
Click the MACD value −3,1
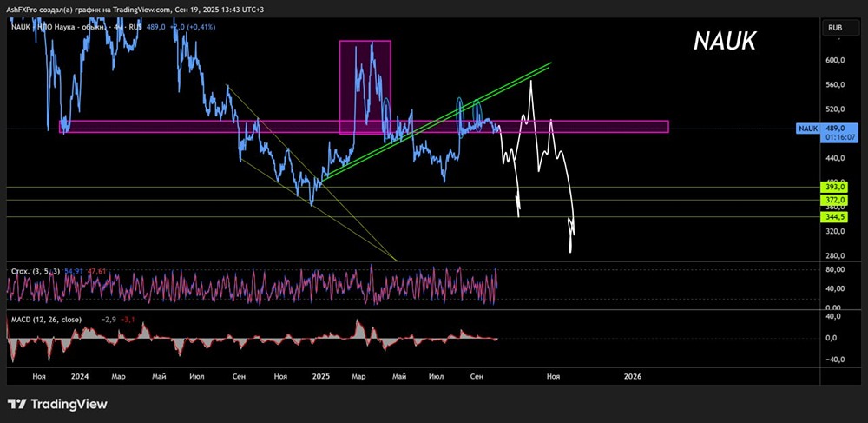pyautogui.click(x=126, y=320)
